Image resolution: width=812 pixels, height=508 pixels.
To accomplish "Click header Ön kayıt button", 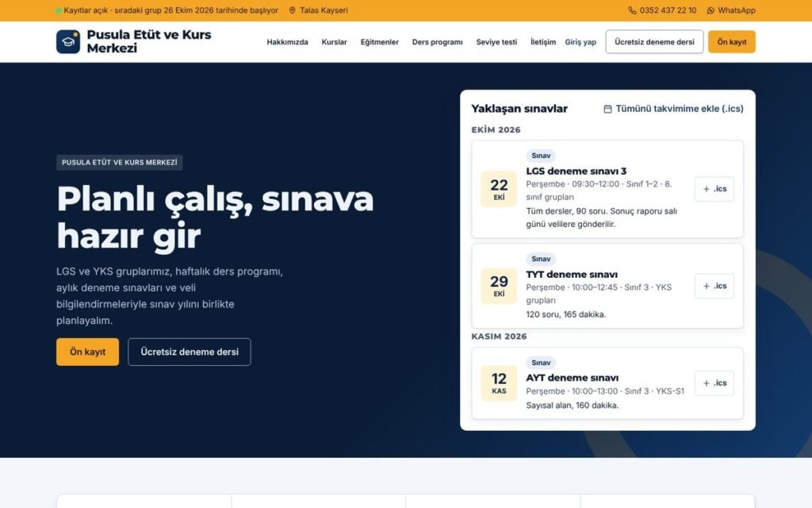I will point(732,42).
